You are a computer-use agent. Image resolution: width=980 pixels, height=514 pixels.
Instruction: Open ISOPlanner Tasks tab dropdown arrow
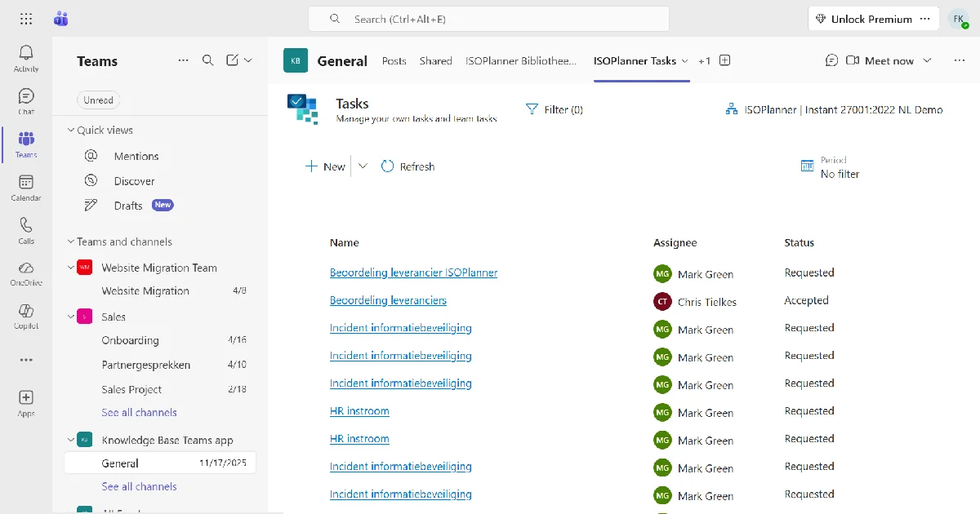[684, 60]
